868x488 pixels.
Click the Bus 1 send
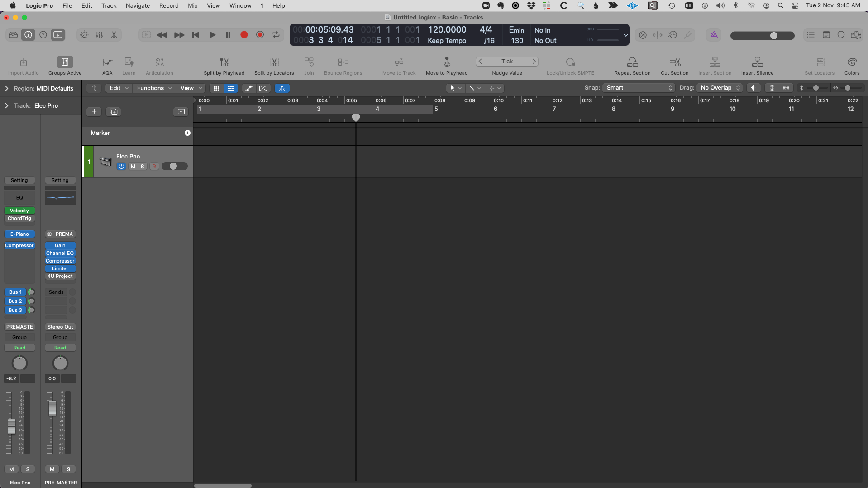pyautogui.click(x=14, y=292)
